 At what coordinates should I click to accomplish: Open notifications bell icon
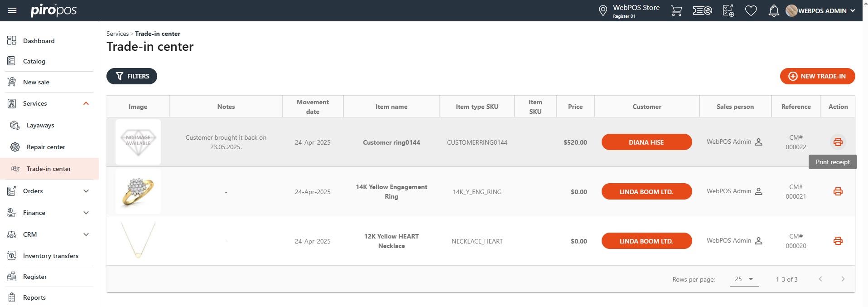pos(774,10)
